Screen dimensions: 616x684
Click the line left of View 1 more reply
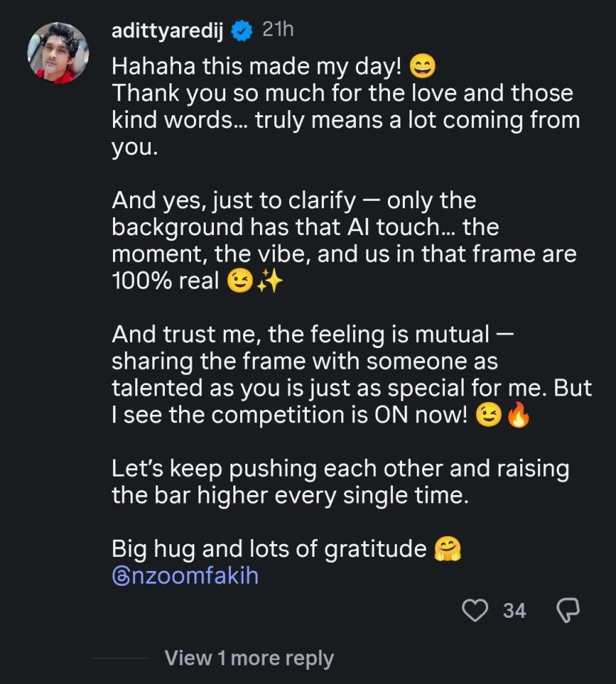pos(120,658)
